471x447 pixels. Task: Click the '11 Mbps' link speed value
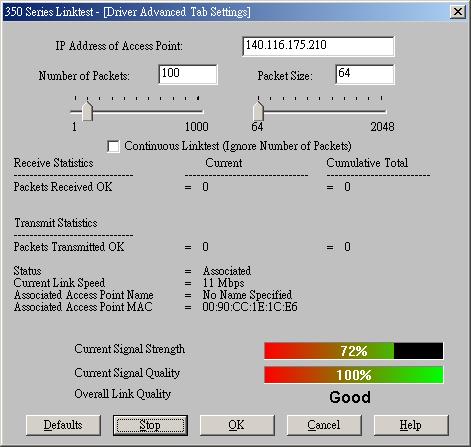click(223, 283)
